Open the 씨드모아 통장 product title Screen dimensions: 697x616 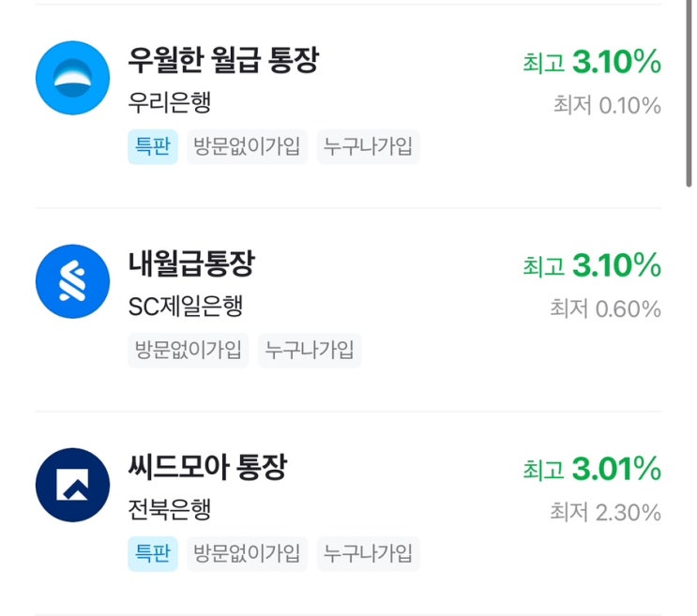(x=207, y=467)
